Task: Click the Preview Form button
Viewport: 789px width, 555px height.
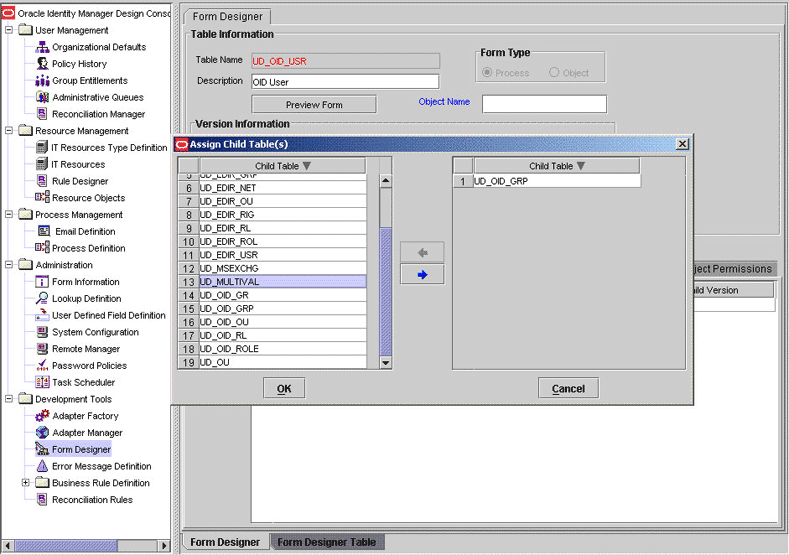Action: pos(314,105)
